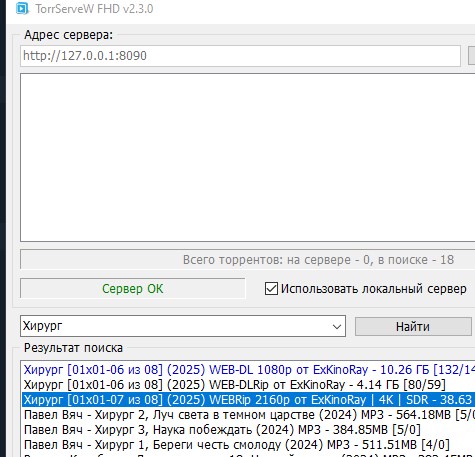This screenshot has height=457, width=475.
Task: Click the 'Всего торрентов' status panel
Action: [x=248, y=259]
